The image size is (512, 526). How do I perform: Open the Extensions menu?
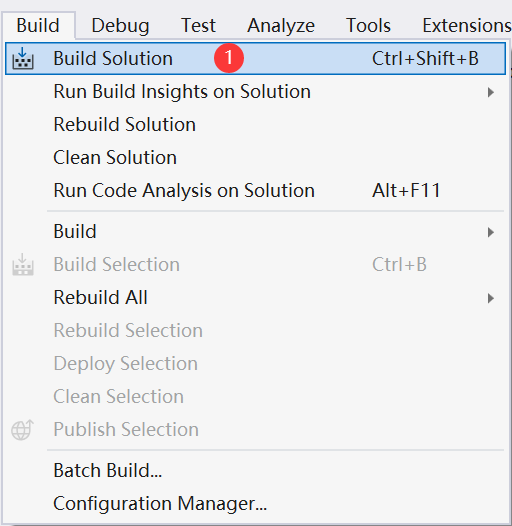pos(467,25)
